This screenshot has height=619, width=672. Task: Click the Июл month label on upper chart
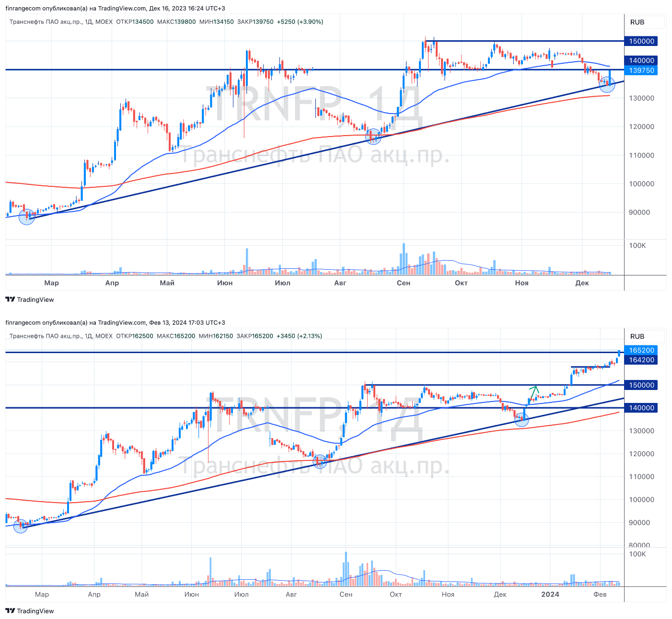click(x=282, y=283)
